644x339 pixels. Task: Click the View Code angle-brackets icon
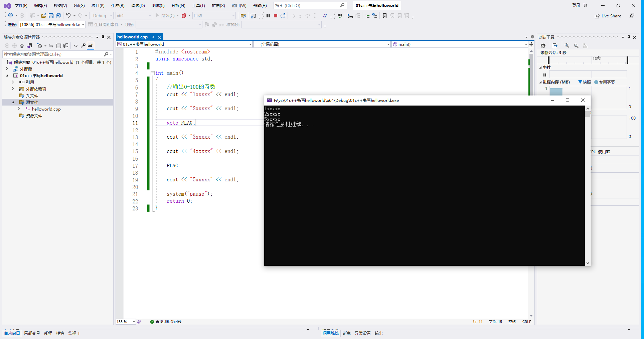76,46
